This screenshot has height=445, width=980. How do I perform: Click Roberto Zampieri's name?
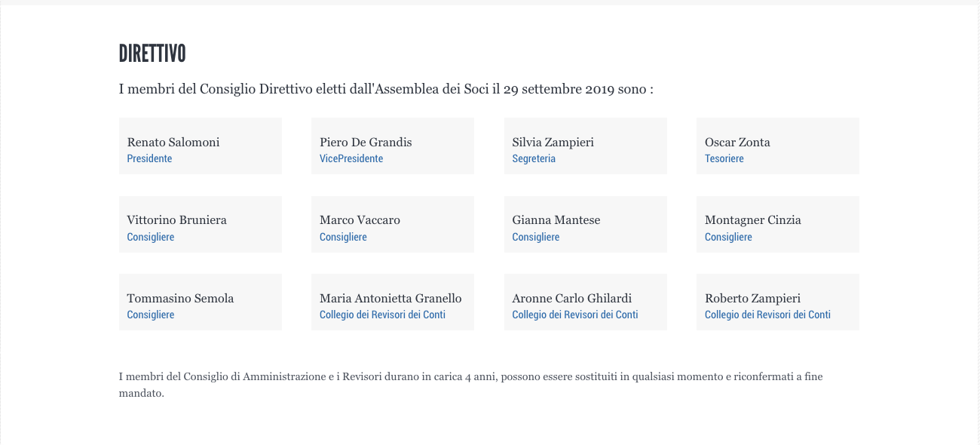click(x=752, y=299)
